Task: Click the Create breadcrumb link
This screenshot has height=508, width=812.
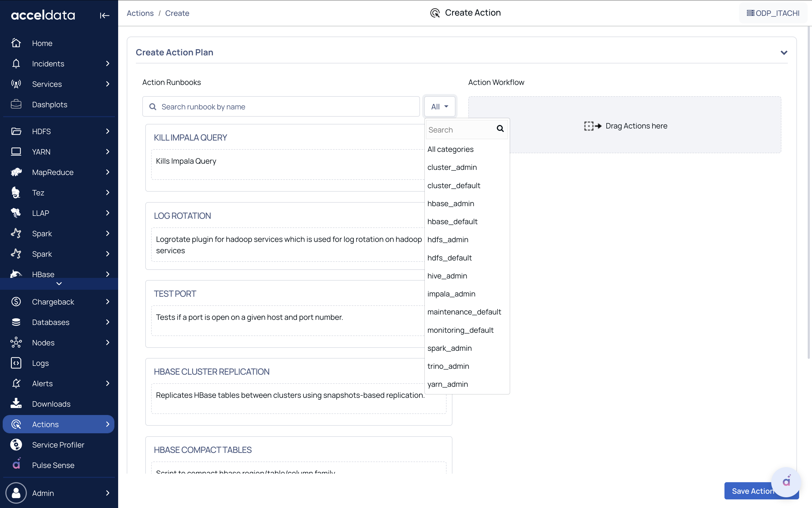Action: click(x=177, y=13)
